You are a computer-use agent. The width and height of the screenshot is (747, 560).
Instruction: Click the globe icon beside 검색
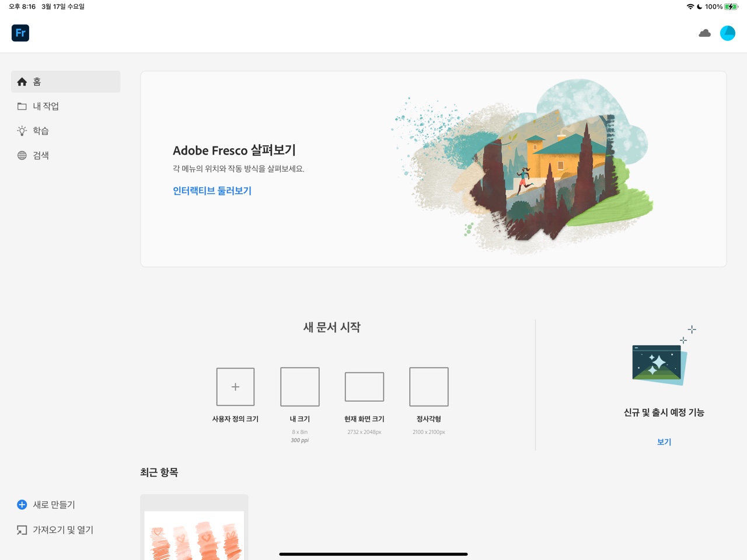pyautogui.click(x=22, y=155)
